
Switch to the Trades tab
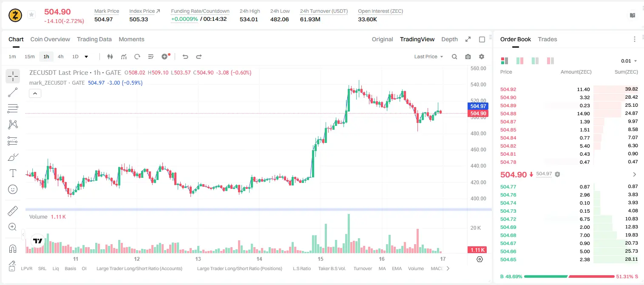point(548,39)
